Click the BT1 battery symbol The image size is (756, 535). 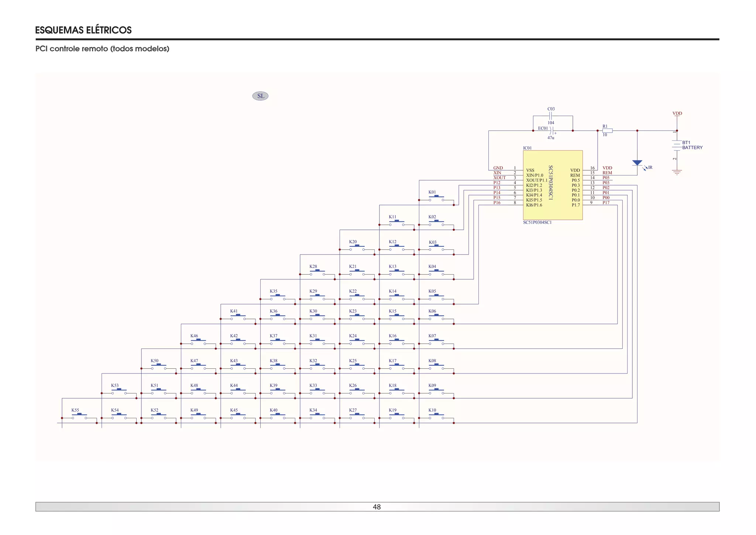pos(677,145)
